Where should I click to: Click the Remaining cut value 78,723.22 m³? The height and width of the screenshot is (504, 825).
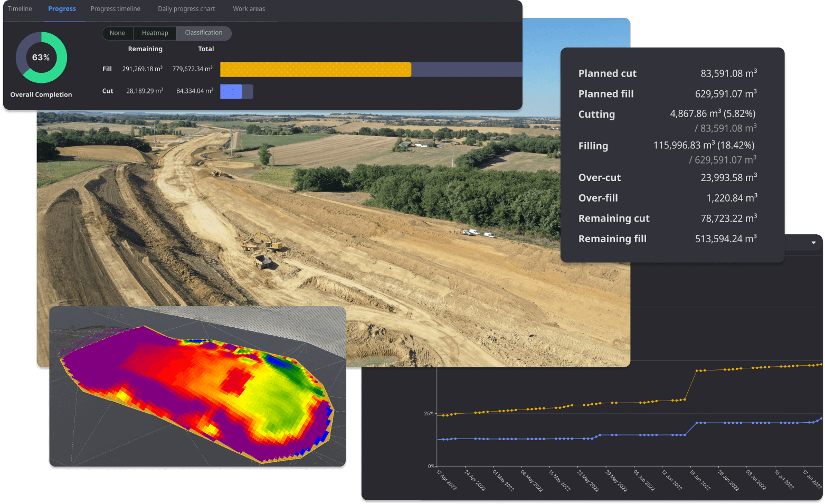click(729, 218)
